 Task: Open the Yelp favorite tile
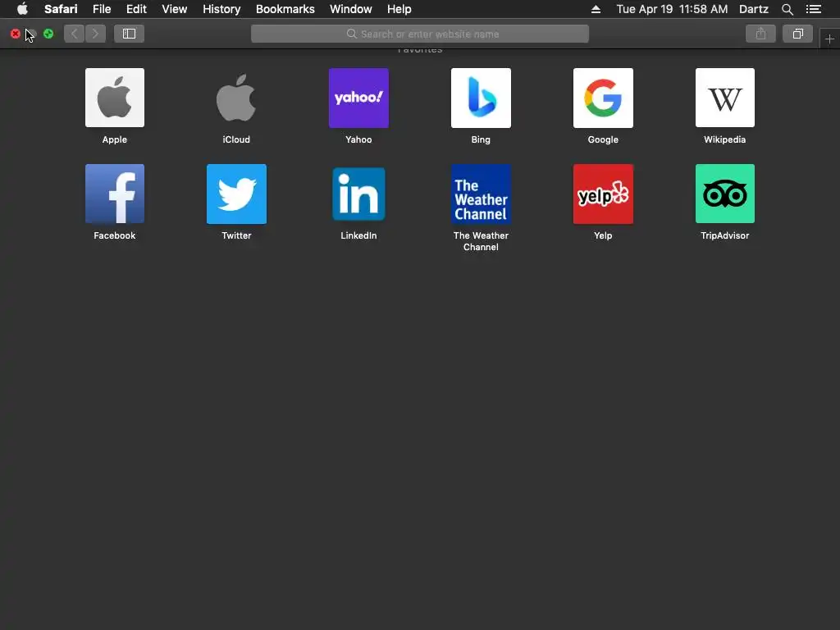pyautogui.click(x=603, y=194)
